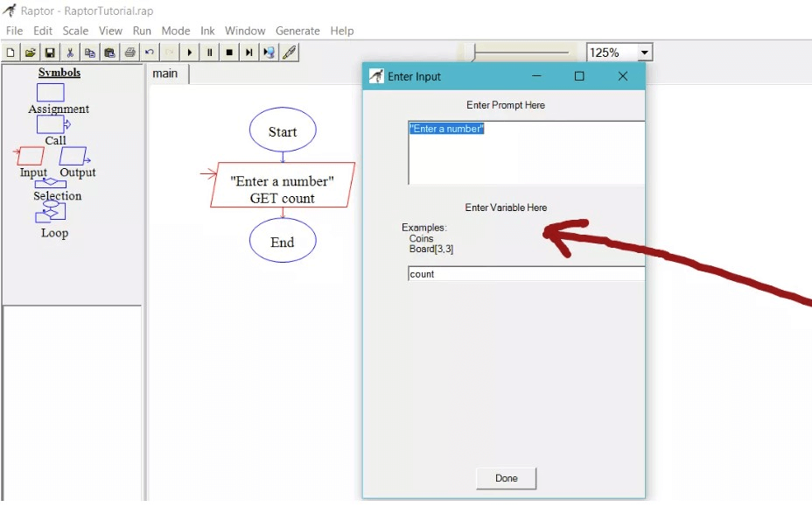The image size is (812, 521).
Task: Click the Done button
Action: (x=506, y=478)
